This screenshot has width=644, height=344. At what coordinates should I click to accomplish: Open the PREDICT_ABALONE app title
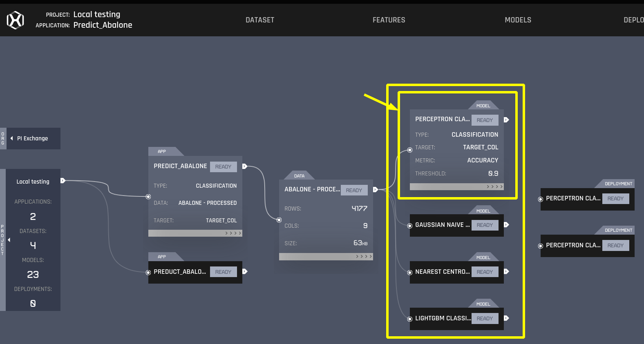tap(180, 166)
